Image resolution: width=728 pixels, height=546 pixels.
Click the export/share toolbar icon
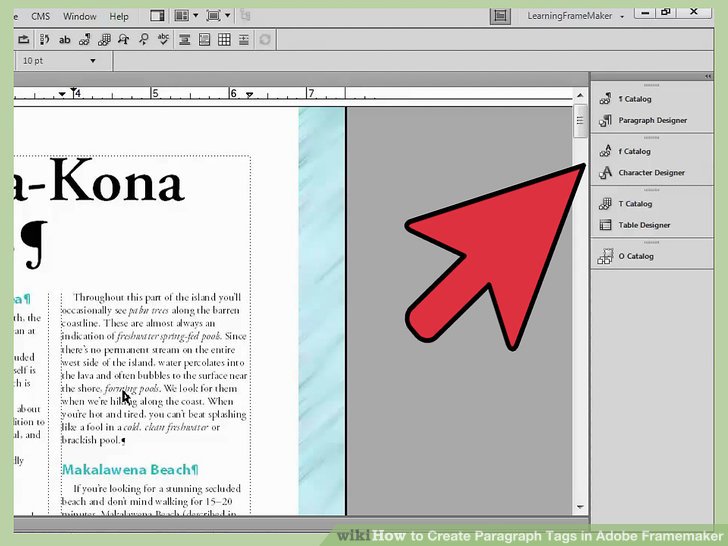pos(24,39)
